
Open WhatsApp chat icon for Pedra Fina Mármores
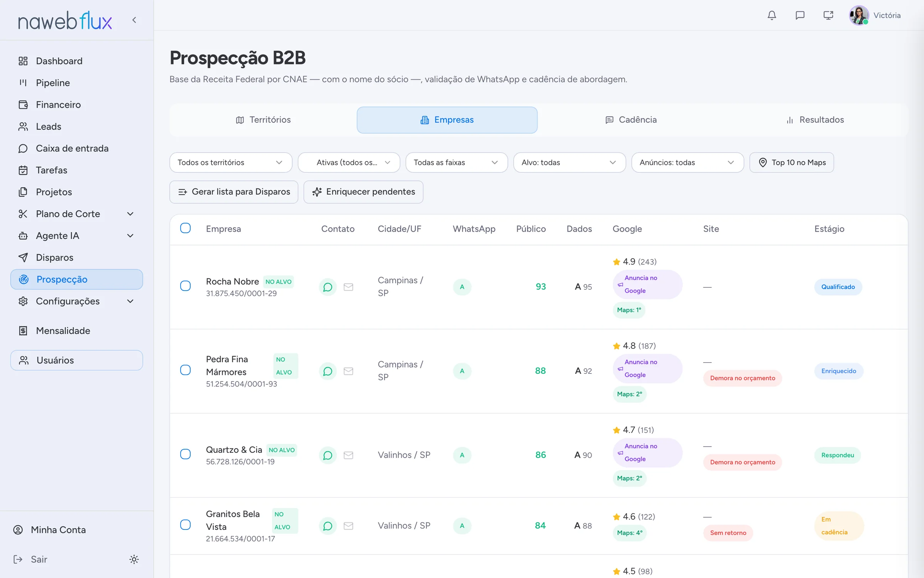(x=328, y=371)
